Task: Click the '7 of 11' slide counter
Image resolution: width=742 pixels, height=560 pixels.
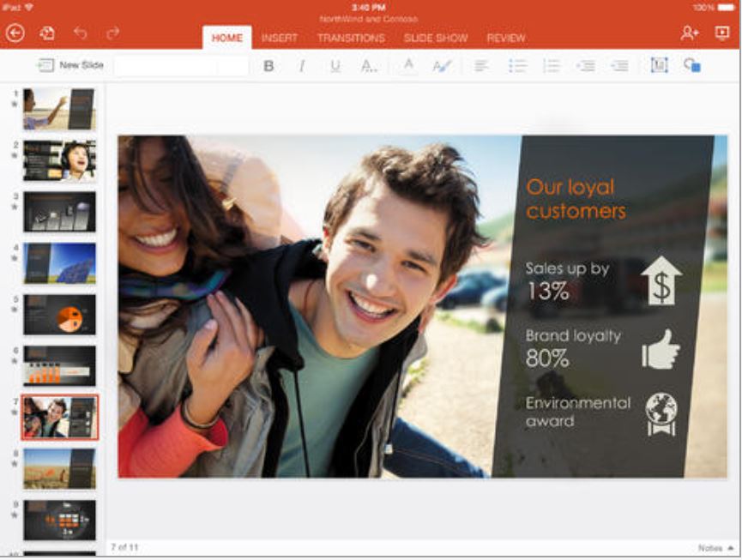Action: click(124, 547)
